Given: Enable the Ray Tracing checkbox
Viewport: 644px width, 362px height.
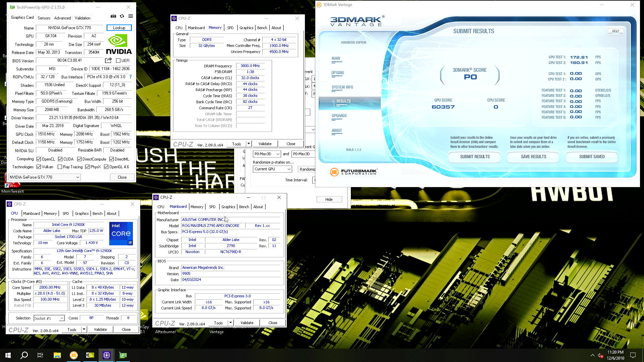Looking at the screenshot, I should 60,167.
